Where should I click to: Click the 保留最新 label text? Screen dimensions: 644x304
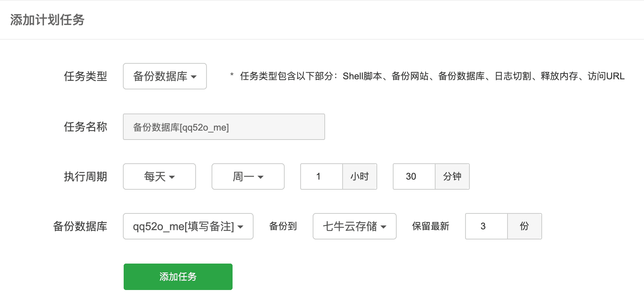coord(431,226)
